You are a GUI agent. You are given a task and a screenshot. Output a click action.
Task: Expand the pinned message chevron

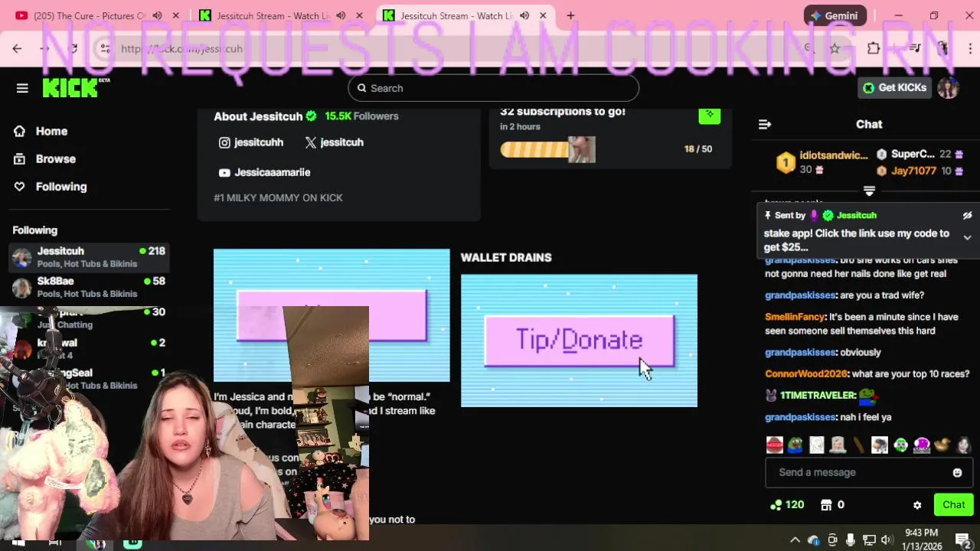pos(967,238)
